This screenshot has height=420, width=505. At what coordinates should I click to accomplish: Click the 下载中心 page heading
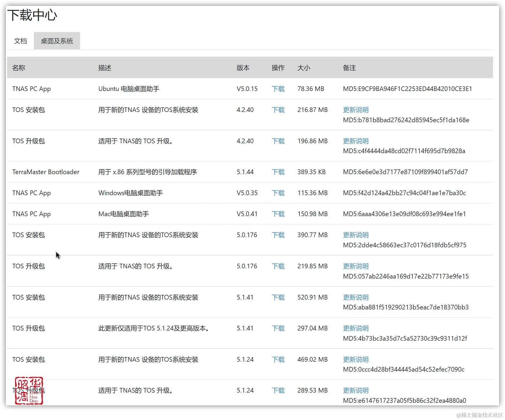32,15
